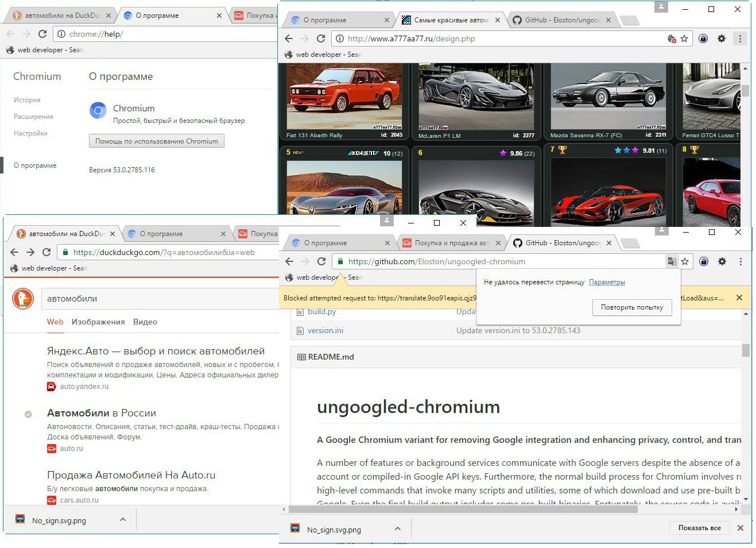Expand No_sign.svg.png download options in the DuckDuckGo window
Image resolution: width=756 pixels, height=548 pixels.
[122, 519]
